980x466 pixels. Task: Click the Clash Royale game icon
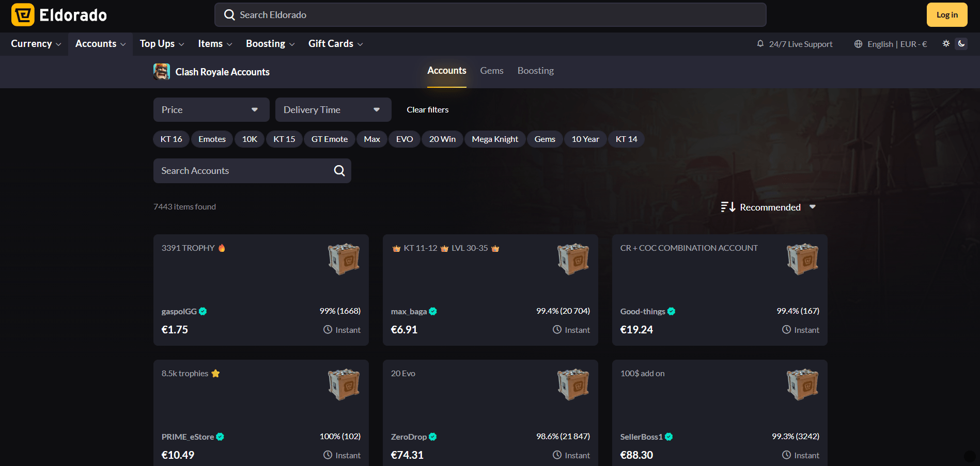click(x=162, y=72)
